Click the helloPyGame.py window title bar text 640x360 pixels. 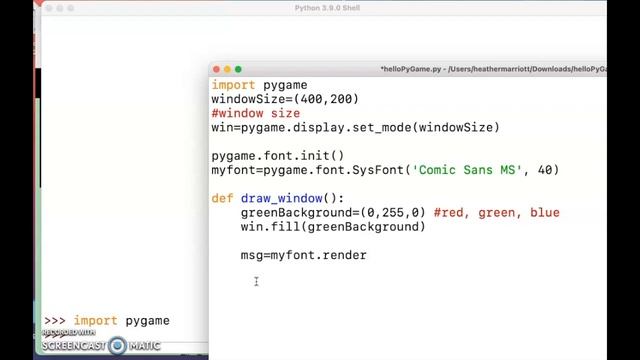pyautogui.click(x=493, y=69)
